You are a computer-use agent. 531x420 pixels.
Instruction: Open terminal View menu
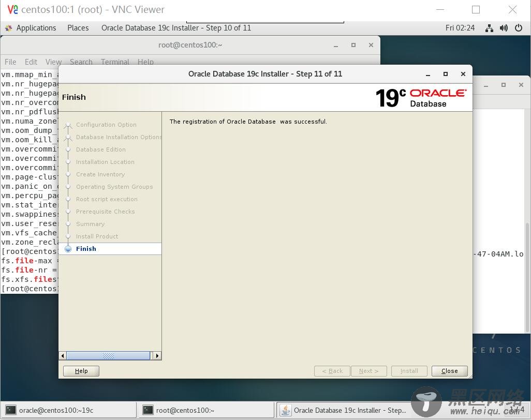[53, 62]
